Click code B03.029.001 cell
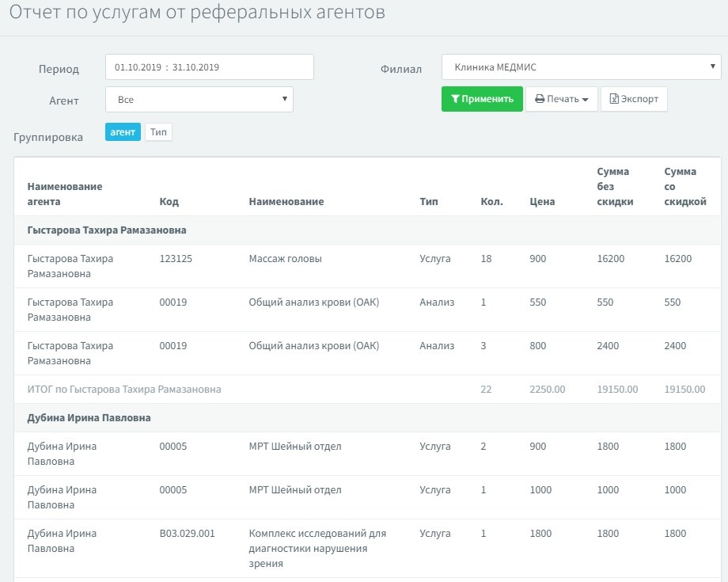728x582 pixels. click(x=187, y=533)
